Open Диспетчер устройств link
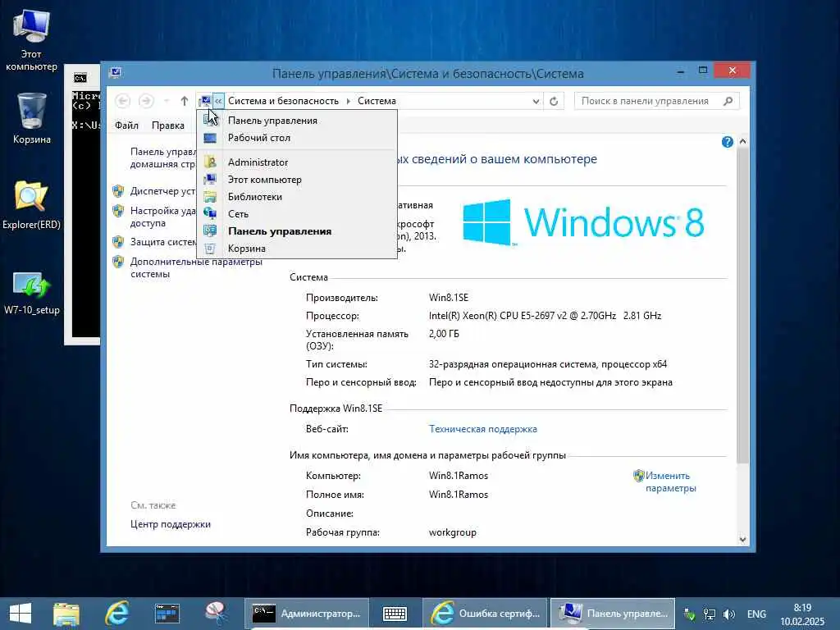 163,191
